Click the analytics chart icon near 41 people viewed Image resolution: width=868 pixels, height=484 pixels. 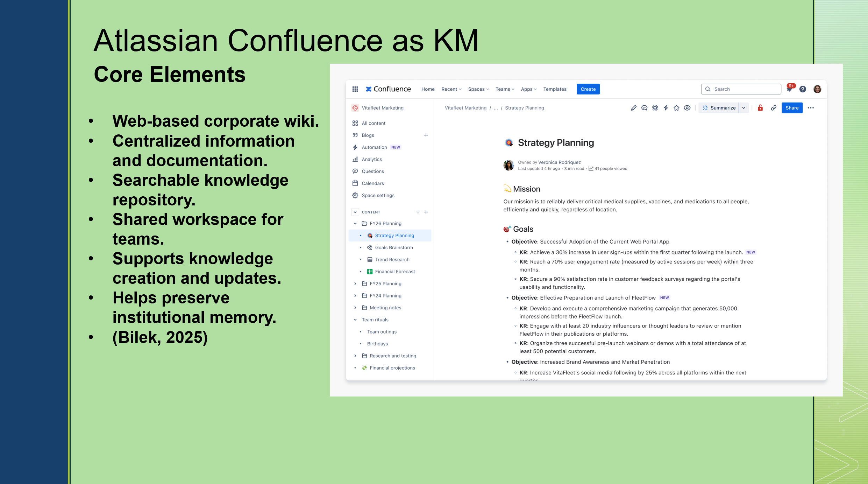[591, 169]
